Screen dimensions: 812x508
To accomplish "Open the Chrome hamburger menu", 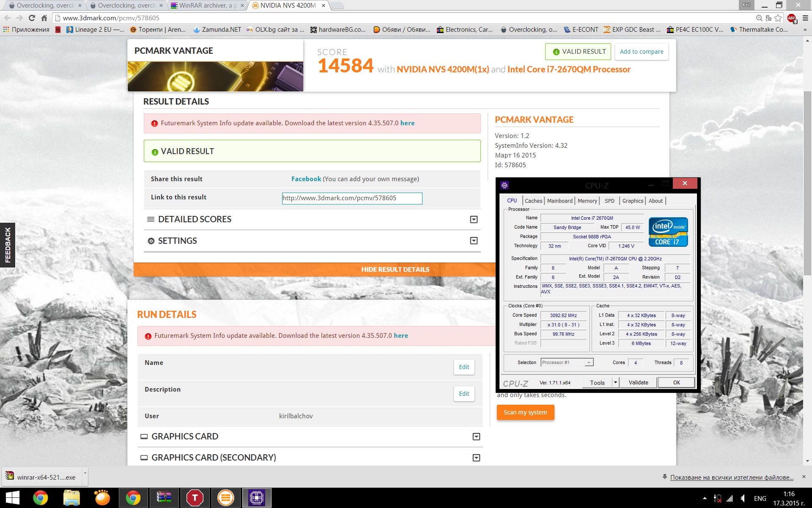I will [805, 18].
